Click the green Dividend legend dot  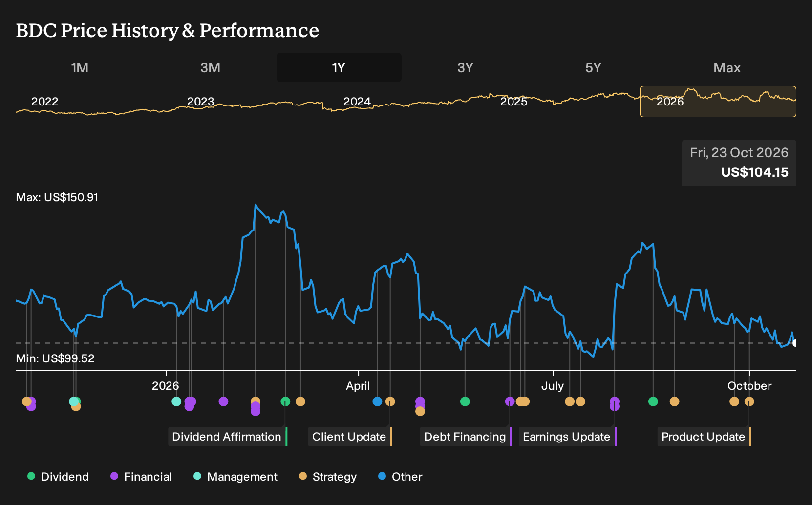[x=31, y=476]
